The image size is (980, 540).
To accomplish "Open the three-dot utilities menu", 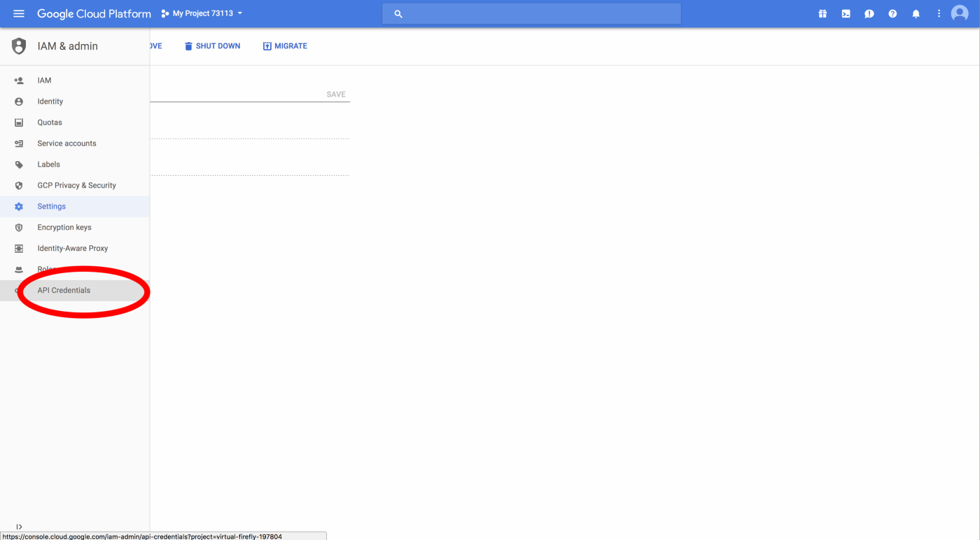I will pos(939,14).
